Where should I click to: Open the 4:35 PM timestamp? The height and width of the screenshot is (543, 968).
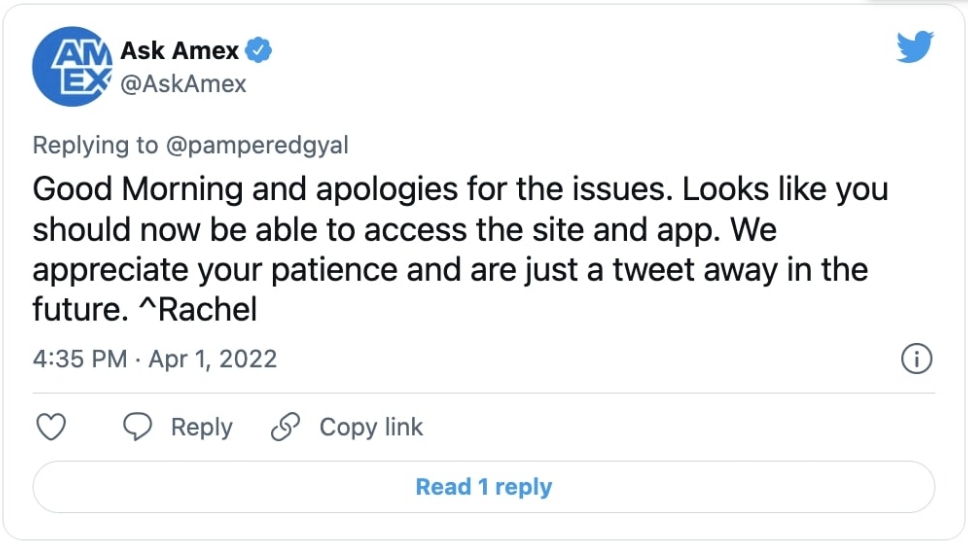point(80,359)
